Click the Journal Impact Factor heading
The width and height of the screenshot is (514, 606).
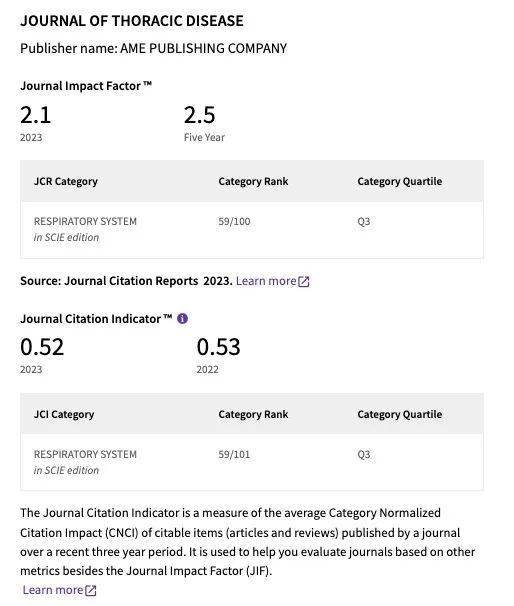(x=86, y=86)
